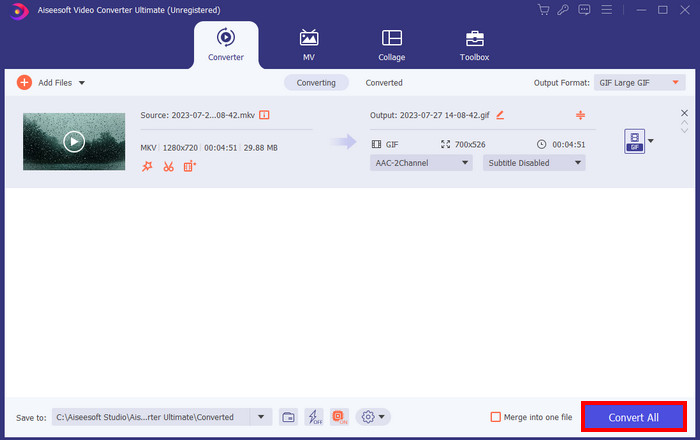Switch to the Collage tab
This screenshot has height=440, width=700.
pos(392,45)
